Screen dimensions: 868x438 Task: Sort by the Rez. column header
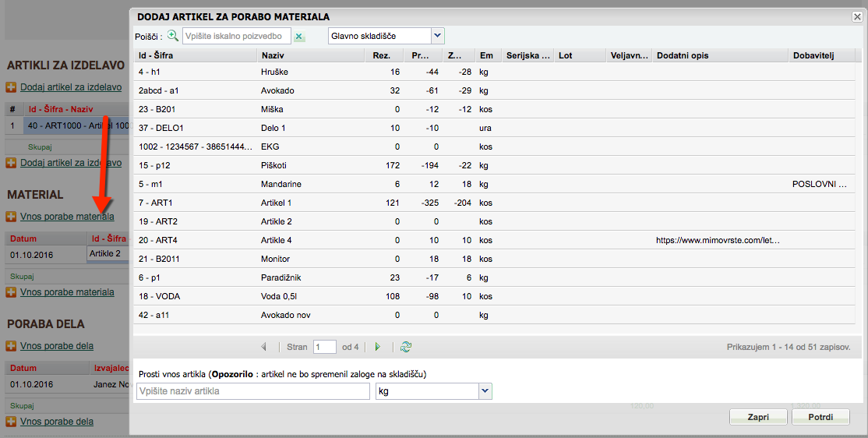[384, 55]
